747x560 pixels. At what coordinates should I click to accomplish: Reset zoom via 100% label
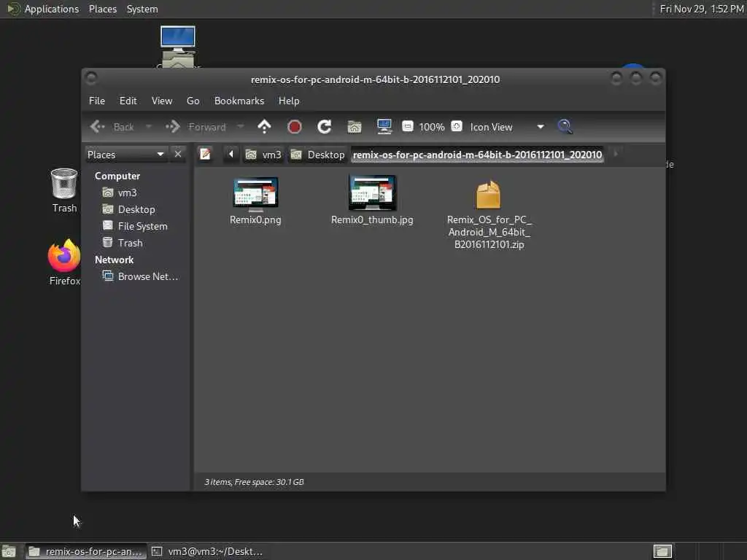(x=432, y=127)
